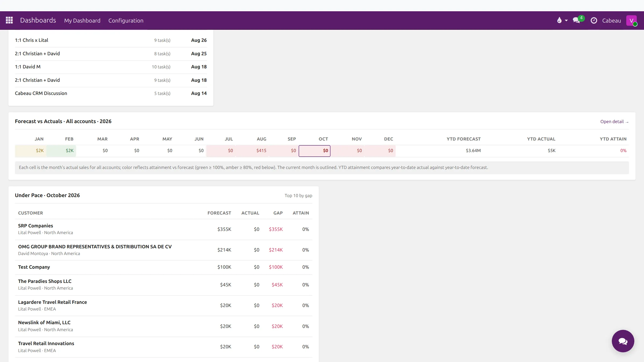Image resolution: width=644 pixels, height=362 pixels.
Task: Open the 1:1 Chris x Lital meeting row
Action: point(111,40)
